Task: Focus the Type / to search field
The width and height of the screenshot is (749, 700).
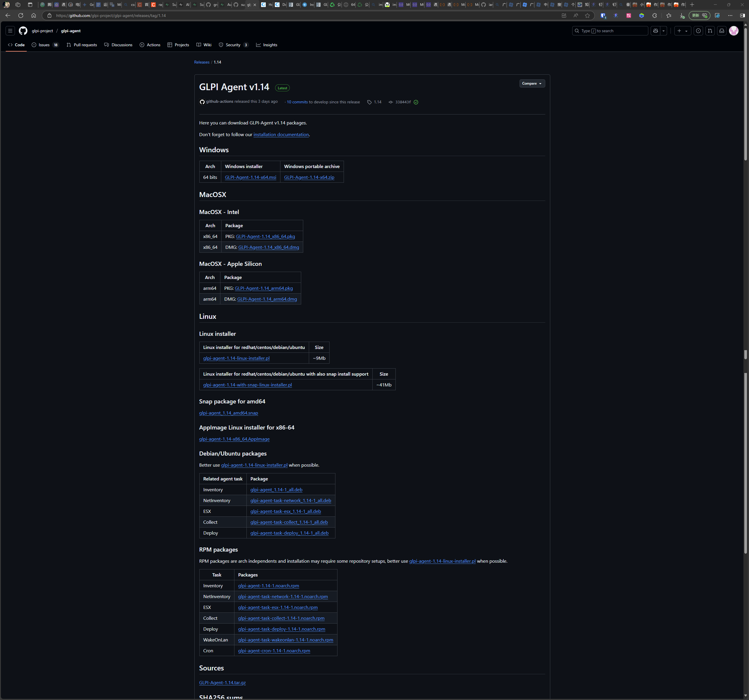Action: click(610, 31)
